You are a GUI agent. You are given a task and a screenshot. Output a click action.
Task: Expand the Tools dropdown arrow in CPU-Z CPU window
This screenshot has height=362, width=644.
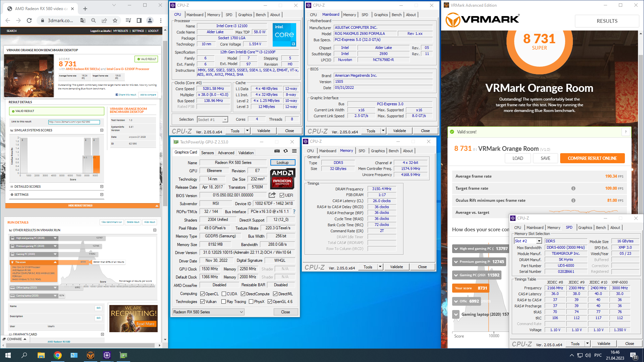click(x=247, y=131)
